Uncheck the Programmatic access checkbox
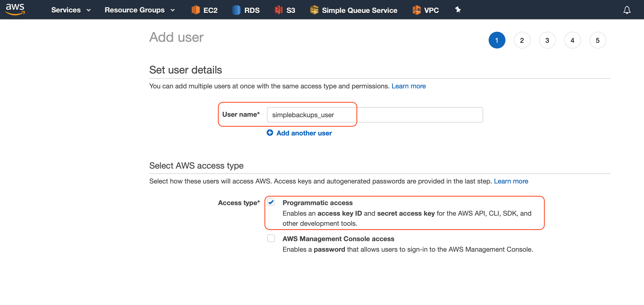644x305 pixels. click(x=271, y=203)
